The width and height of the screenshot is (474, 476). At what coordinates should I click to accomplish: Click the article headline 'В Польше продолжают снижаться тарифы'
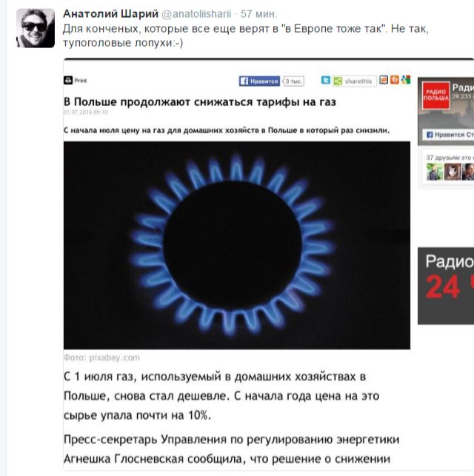point(200,102)
